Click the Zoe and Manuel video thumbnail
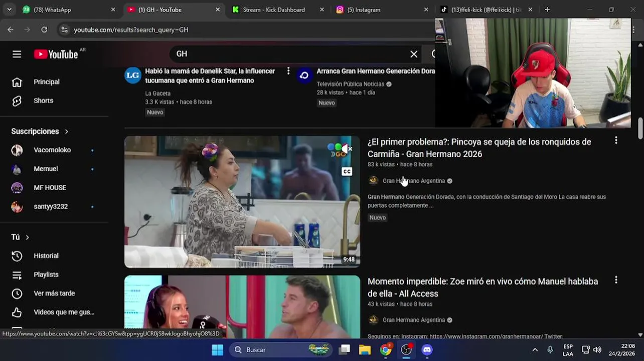The image size is (644, 361). pos(242,307)
